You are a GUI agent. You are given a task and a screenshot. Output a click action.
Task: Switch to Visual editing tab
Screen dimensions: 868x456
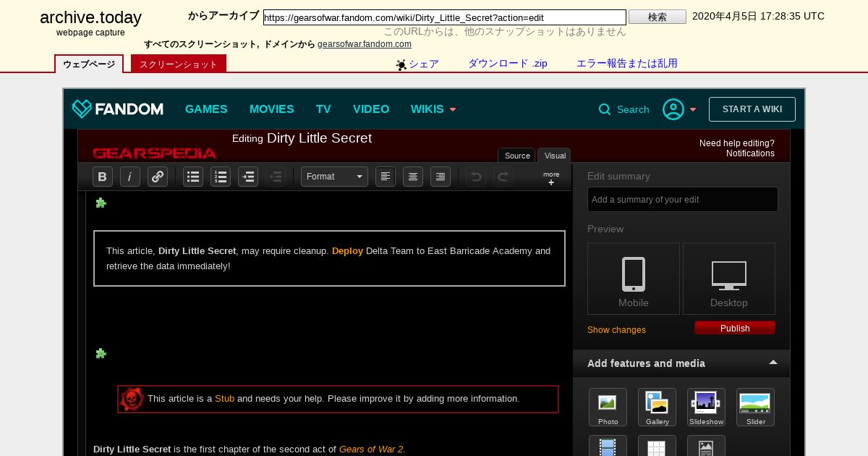pyautogui.click(x=555, y=156)
